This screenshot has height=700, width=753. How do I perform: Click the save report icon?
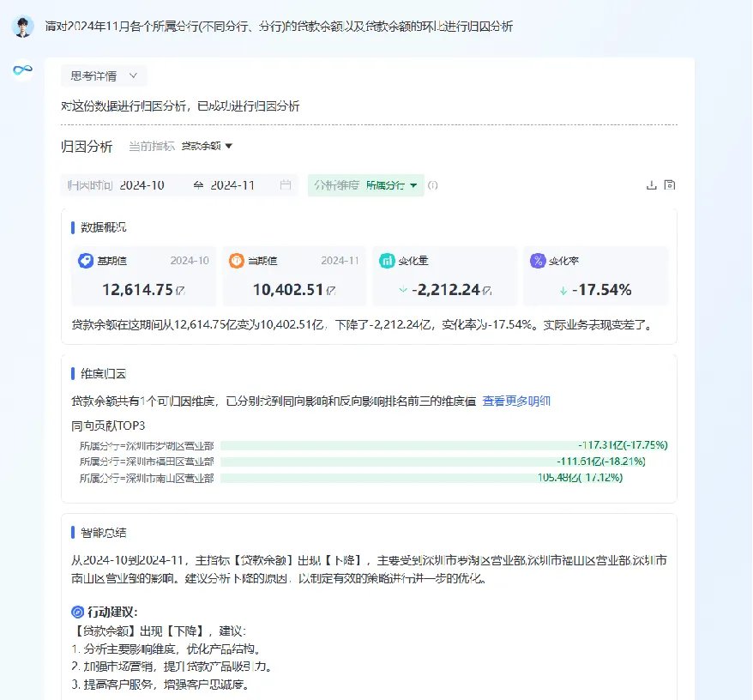(670, 185)
